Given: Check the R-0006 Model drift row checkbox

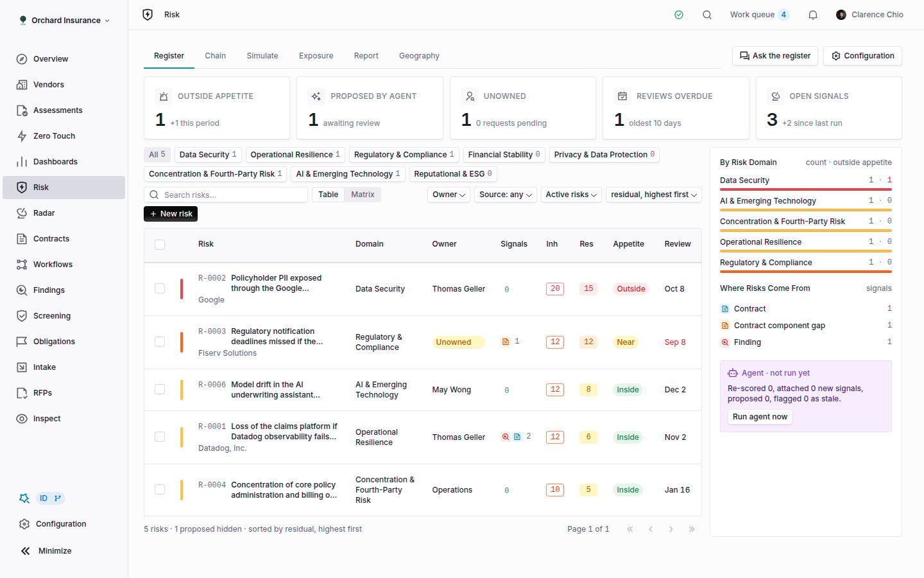Looking at the screenshot, I should click(x=160, y=389).
